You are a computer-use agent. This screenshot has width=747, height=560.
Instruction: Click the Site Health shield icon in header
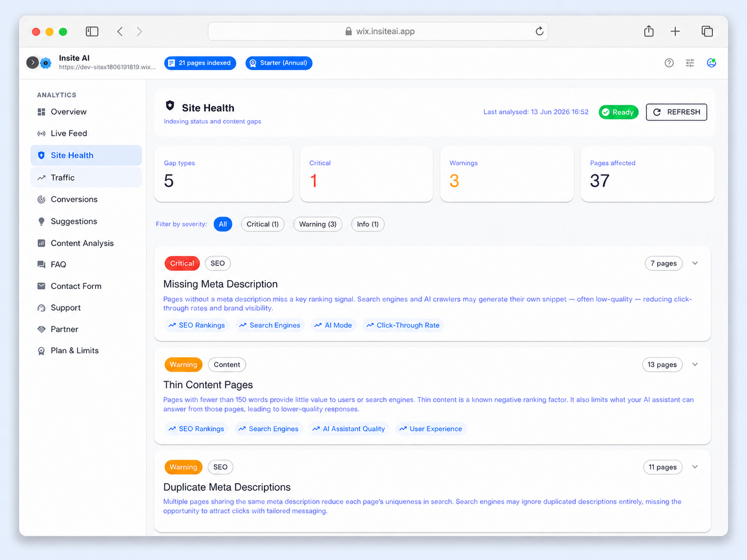[170, 106]
